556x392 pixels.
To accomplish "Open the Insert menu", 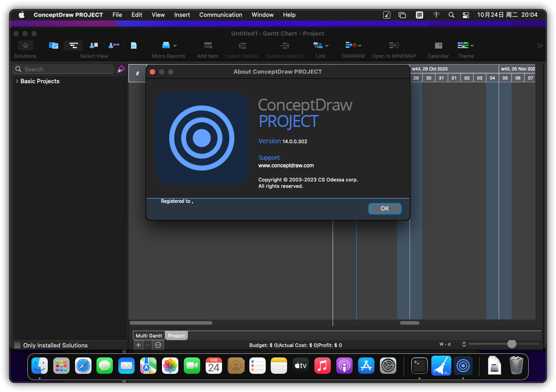I will [182, 15].
